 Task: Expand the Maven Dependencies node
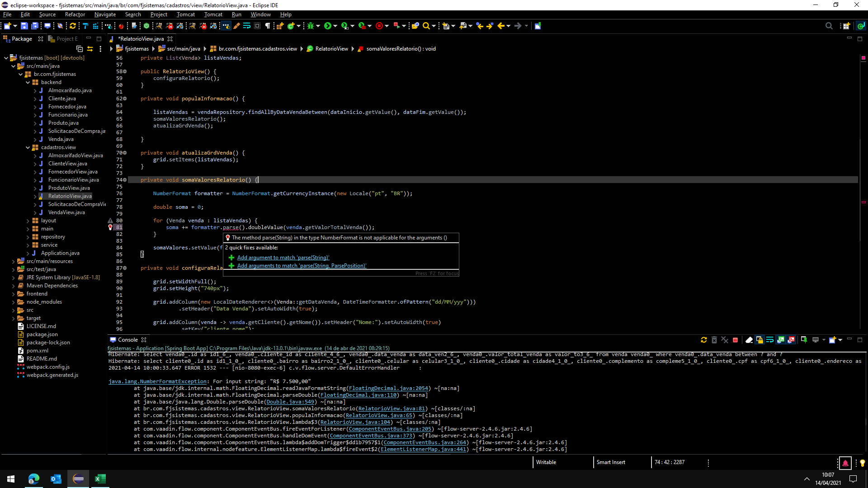(13, 286)
